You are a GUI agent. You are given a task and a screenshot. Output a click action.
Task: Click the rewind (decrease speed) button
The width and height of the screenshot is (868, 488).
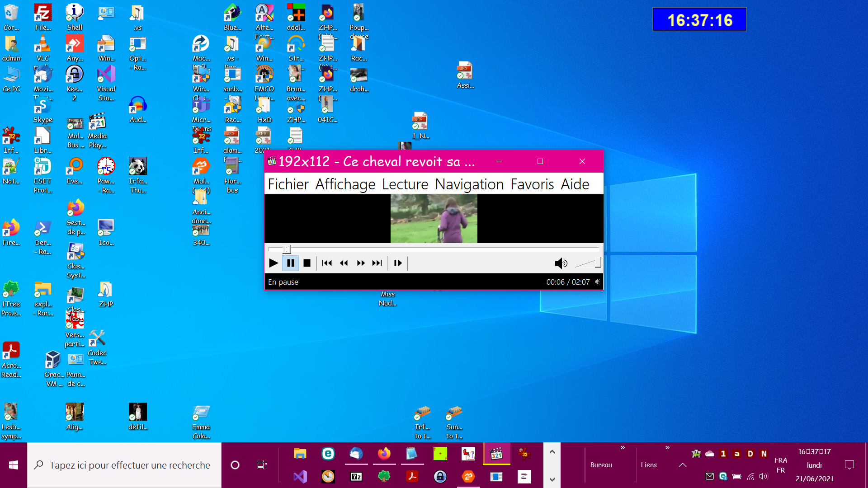pyautogui.click(x=344, y=263)
